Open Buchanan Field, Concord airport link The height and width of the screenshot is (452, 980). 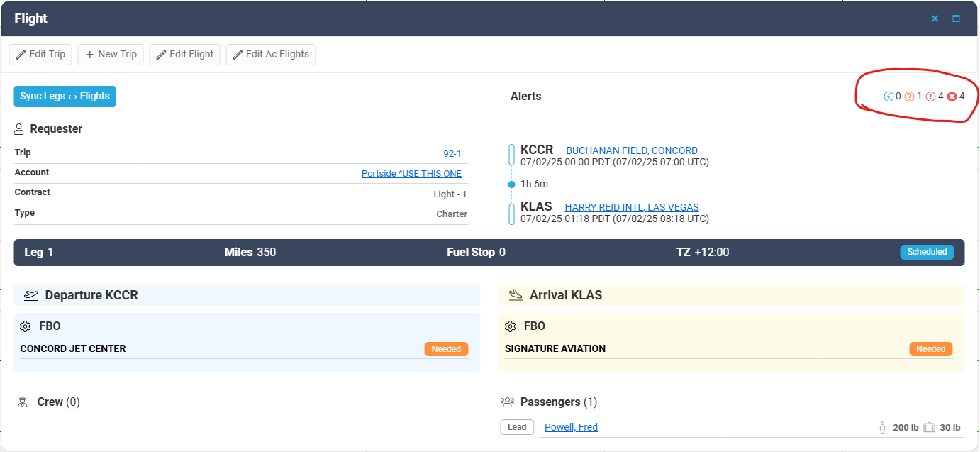(631, 150)
